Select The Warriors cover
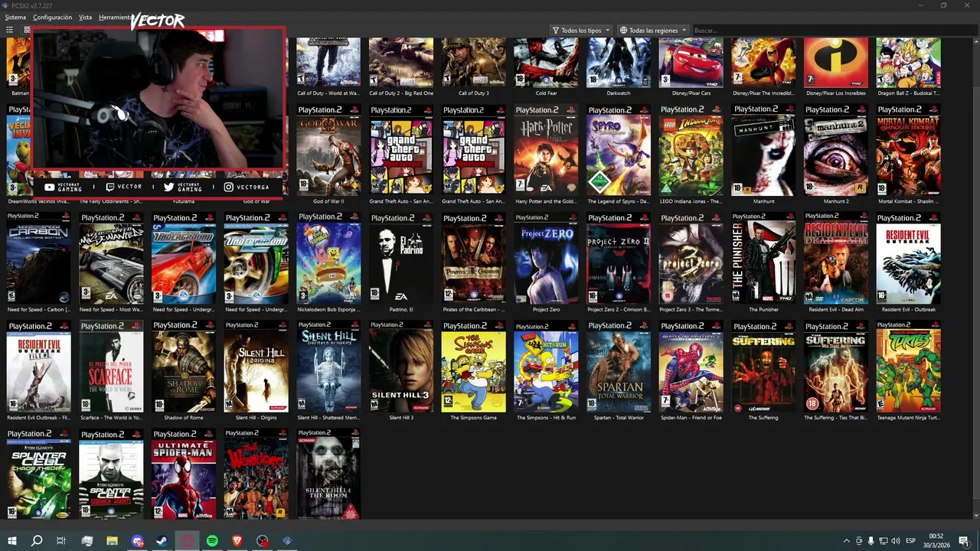Screen dimensions: 980x551 [x=256, y=474]
